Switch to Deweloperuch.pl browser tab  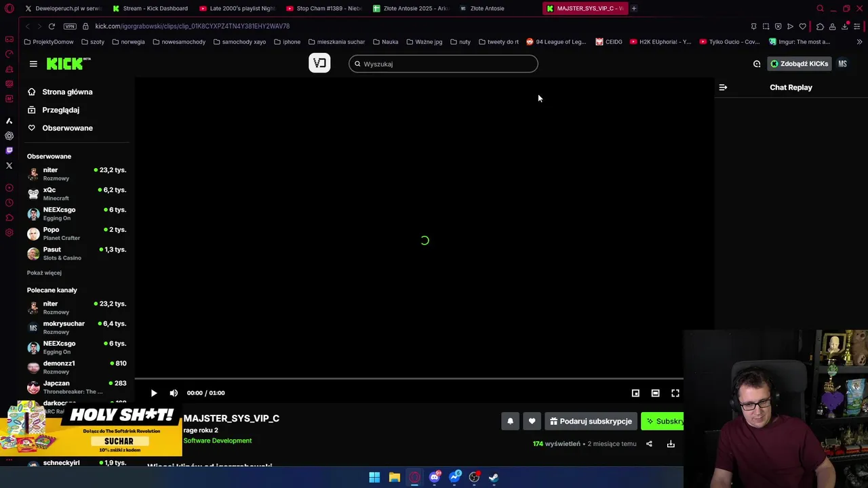pyautogui.click(x=63, y=8)
